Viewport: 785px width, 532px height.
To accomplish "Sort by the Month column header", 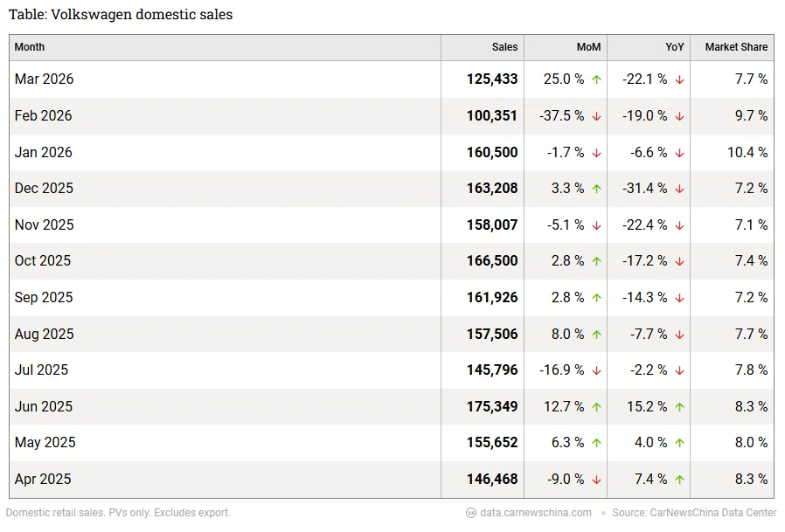I will (x=30, y=47).
